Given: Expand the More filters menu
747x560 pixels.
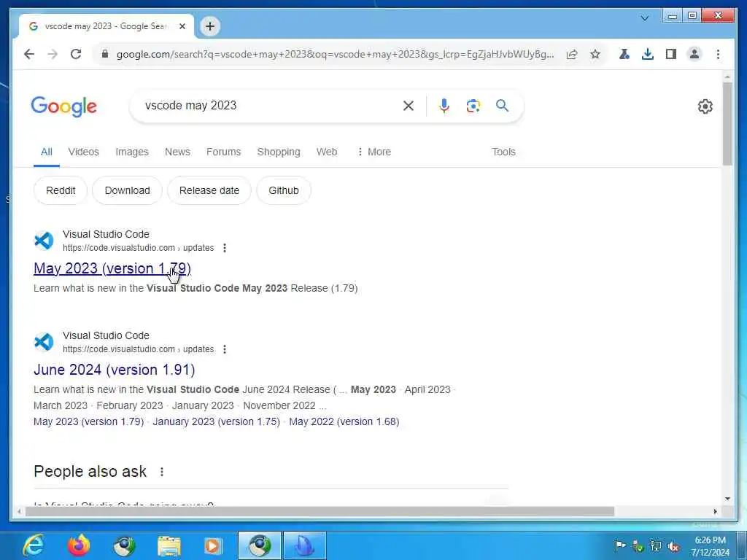Looking at the screenshot, I should click(374, 152).
